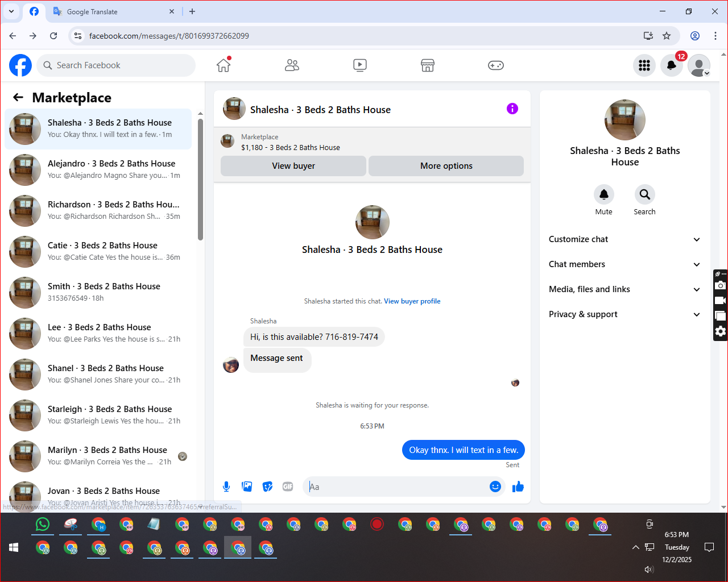
Task: Send a thumbs-up like
Action: [518, 487]
